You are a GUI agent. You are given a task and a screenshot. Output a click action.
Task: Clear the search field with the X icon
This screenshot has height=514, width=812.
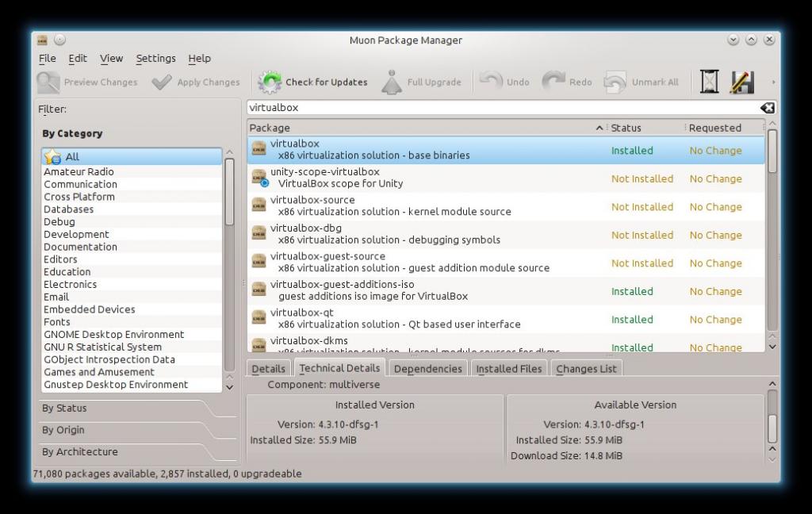(x=766, y=108)
